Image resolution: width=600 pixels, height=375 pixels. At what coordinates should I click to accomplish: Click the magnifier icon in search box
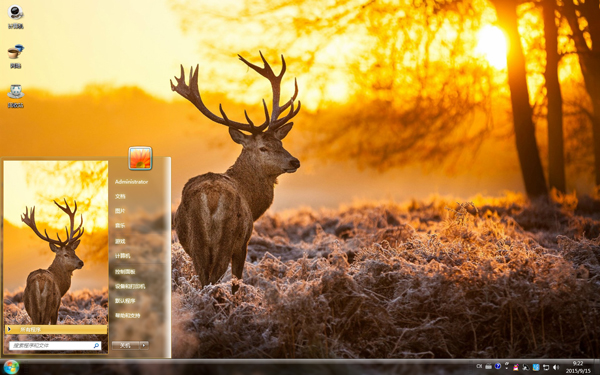[96, 346]
